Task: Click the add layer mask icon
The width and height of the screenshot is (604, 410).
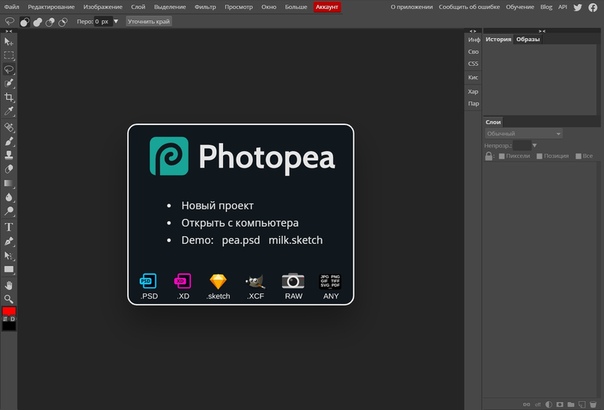Action: (x=560, y=404)
